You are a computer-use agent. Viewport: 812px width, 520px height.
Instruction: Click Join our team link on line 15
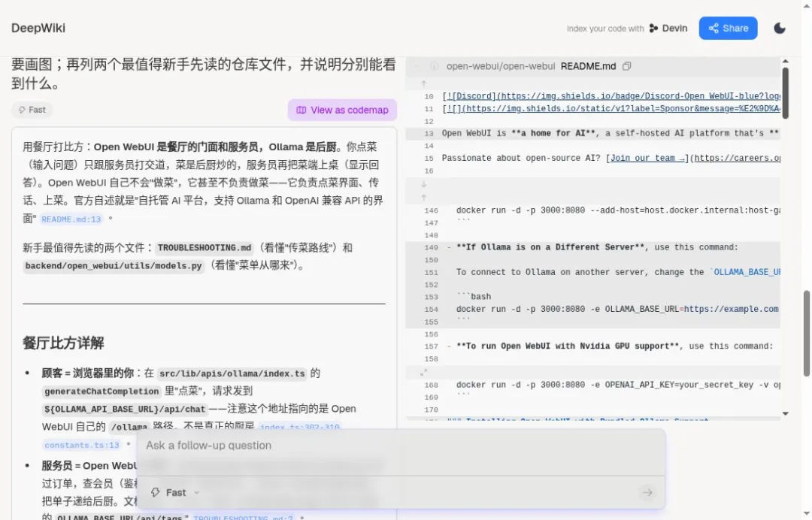647,159
